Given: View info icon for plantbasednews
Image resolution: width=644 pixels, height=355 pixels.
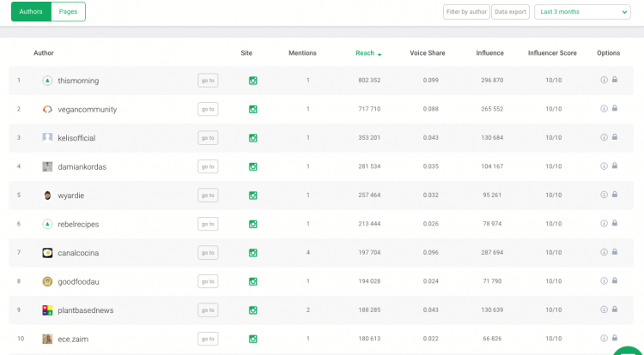Looking at the screenshot, I should [x=604, y=310].
